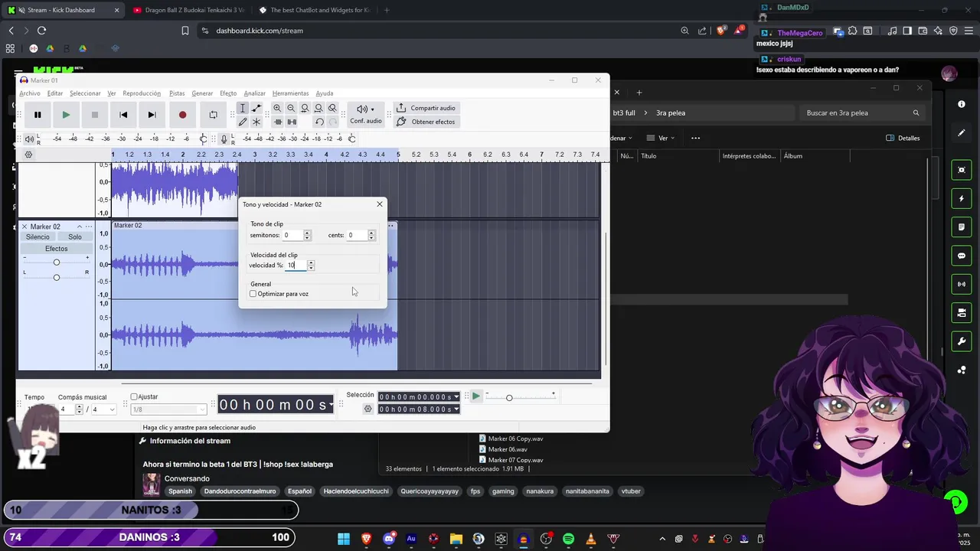
Task: Zoom out with the magnifier minus icon
Action: [291, 108]
